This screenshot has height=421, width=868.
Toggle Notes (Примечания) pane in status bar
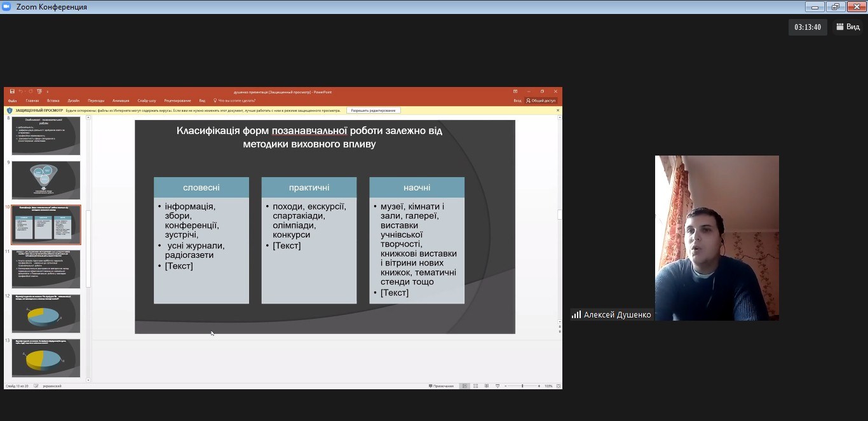pos(442,386)
